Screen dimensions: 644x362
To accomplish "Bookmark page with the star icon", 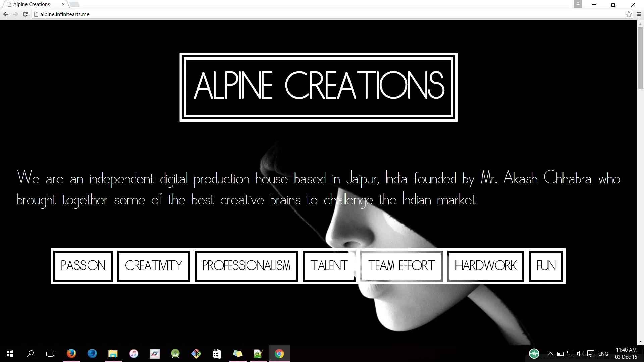I will (x=629, y=14).
